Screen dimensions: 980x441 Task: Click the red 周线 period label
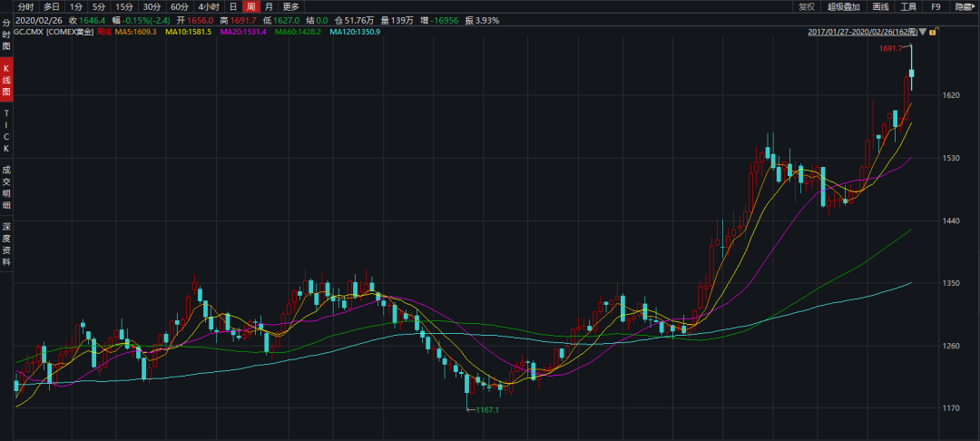(x=104, y=31)
